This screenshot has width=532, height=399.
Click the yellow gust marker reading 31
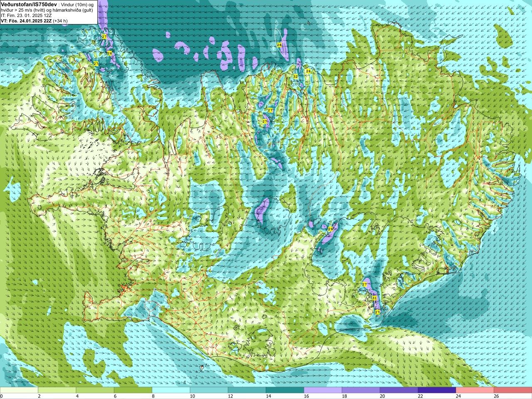pos(374,298)
